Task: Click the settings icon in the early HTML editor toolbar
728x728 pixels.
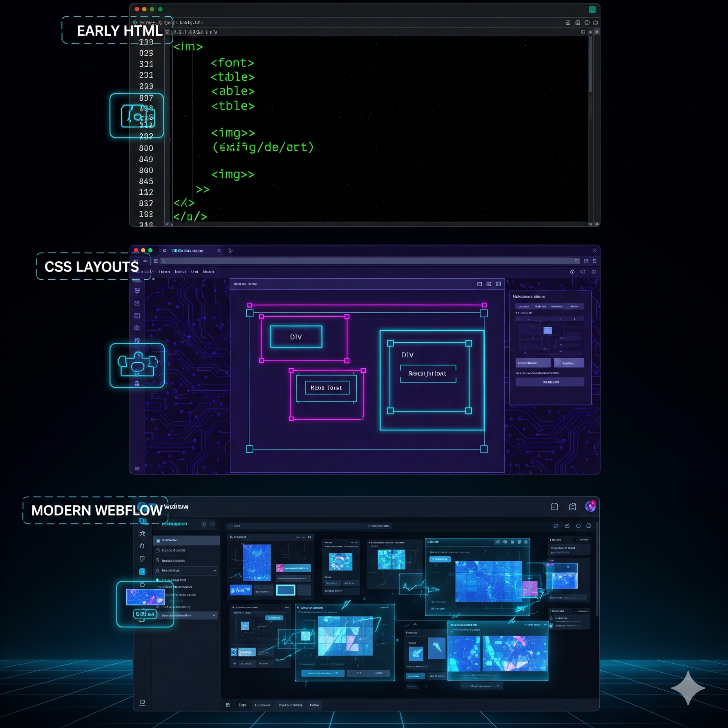Action: (596, 23)
